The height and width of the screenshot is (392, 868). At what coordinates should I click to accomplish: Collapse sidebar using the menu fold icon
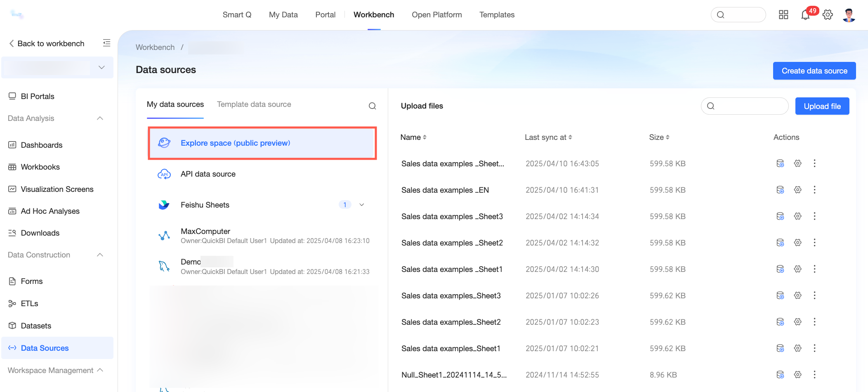pos(106,43)
